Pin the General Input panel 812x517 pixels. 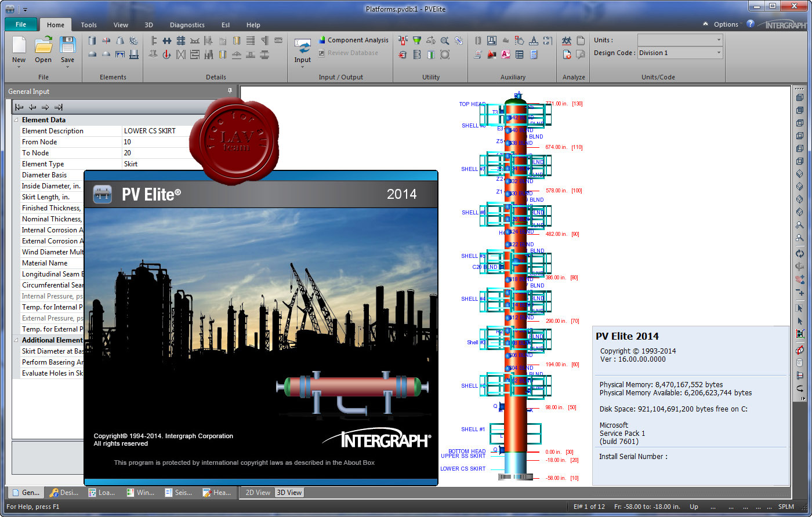pyautogui.click(x=230, y=91)
